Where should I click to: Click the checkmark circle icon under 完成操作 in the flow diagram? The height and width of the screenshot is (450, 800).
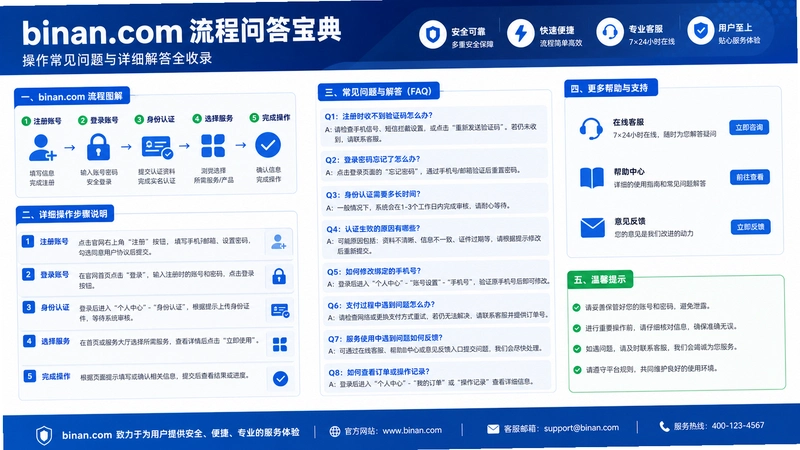[x=268, y=145]
